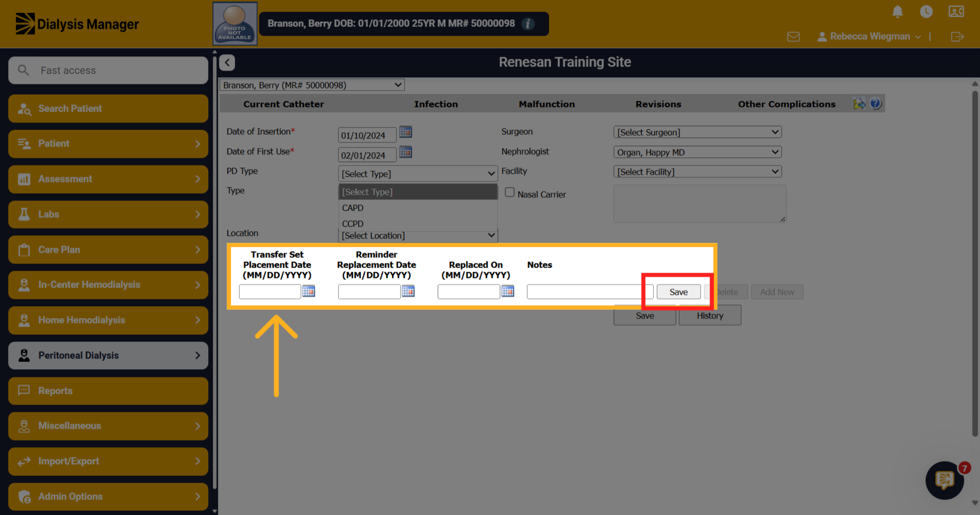
Task: Click Save in the transfer set row
Action: pos(678,292)
